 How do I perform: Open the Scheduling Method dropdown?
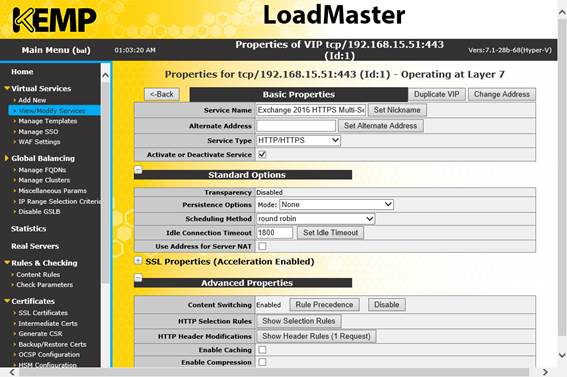click(315, 219)
